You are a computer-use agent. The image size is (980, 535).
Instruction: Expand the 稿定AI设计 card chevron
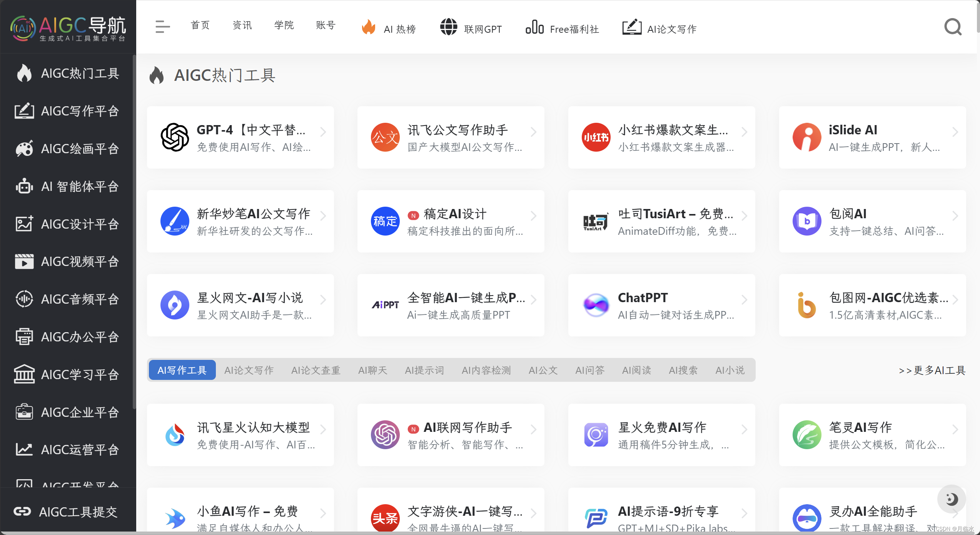click(534, 216)
